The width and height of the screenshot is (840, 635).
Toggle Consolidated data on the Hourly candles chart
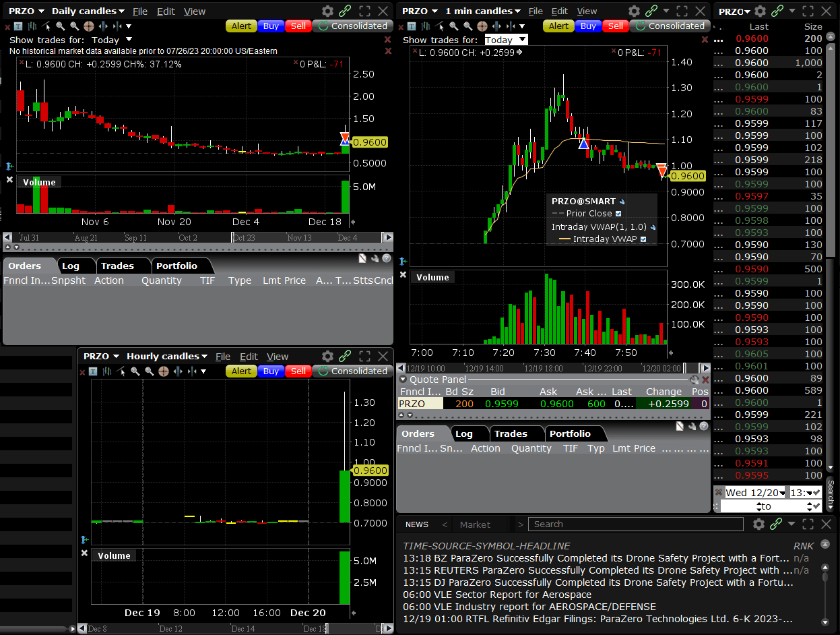[352, 371]
